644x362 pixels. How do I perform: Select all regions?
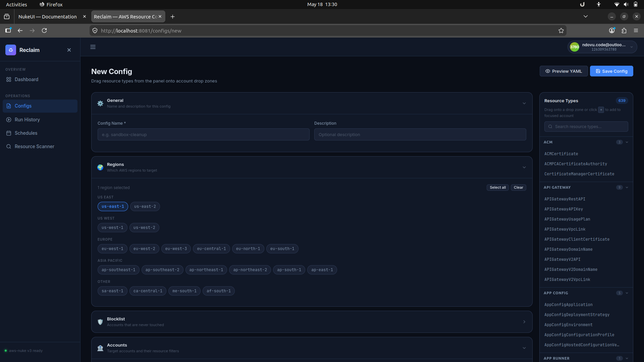497,187
